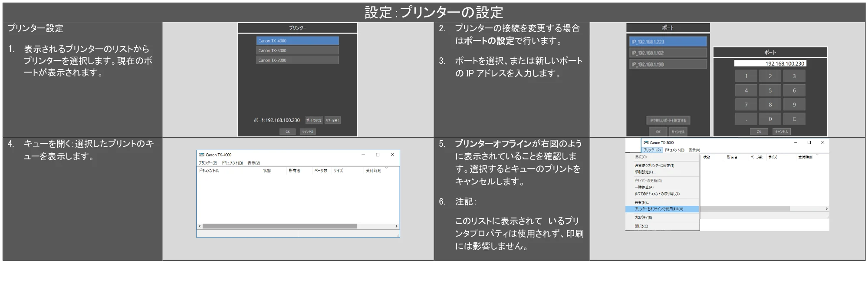Tap keypad digit 6

(x=794, y=90)
